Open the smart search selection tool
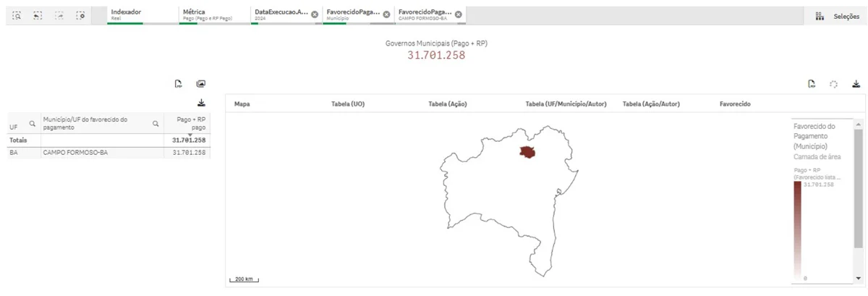Image resolution: width=868 pixels, height=296 pixels. pyautogui.click(x=17, y=14)
